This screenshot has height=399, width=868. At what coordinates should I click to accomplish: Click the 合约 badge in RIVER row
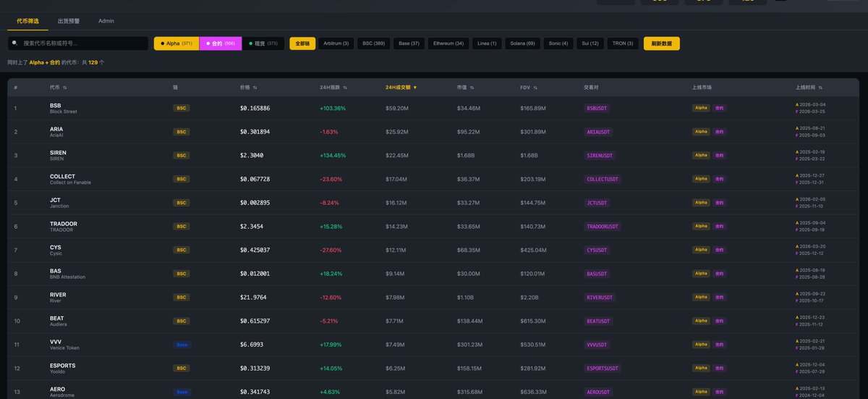(x=719, y=298)
